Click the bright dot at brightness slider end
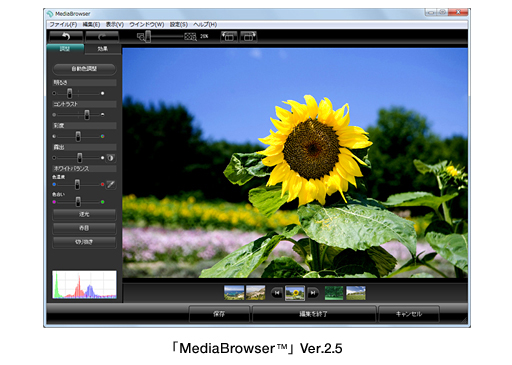This screenshot has width=512, height=365. (x=103, y=93)
